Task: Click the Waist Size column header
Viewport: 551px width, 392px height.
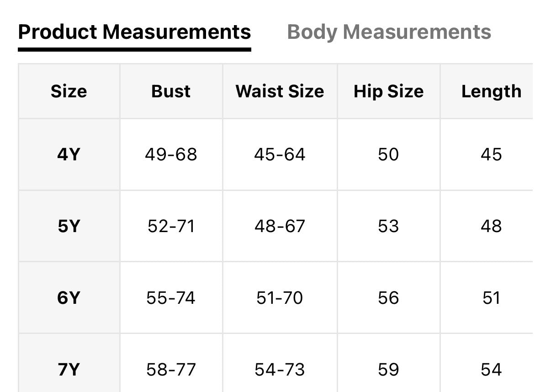Action: (x=280, y=91)
